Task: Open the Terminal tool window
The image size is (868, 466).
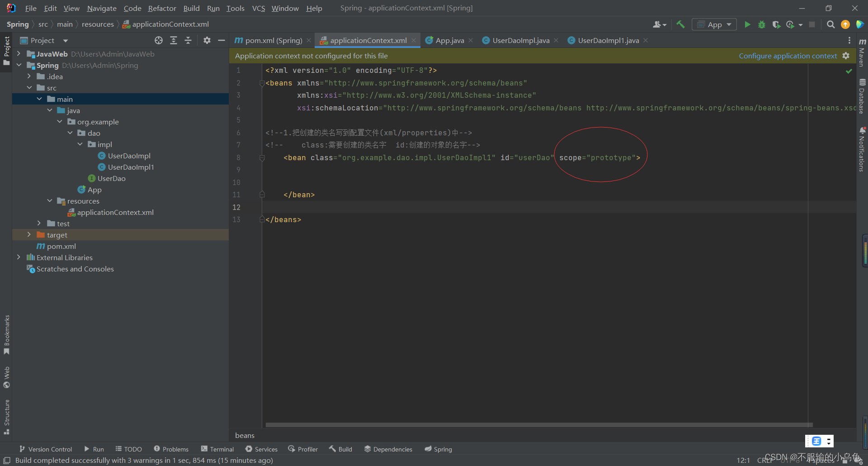Action: (x=217, y=449)
